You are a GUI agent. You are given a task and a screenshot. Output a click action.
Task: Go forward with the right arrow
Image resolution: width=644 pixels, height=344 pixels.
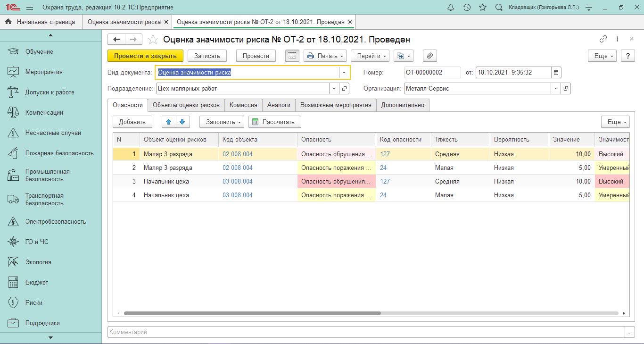[133, 40]
